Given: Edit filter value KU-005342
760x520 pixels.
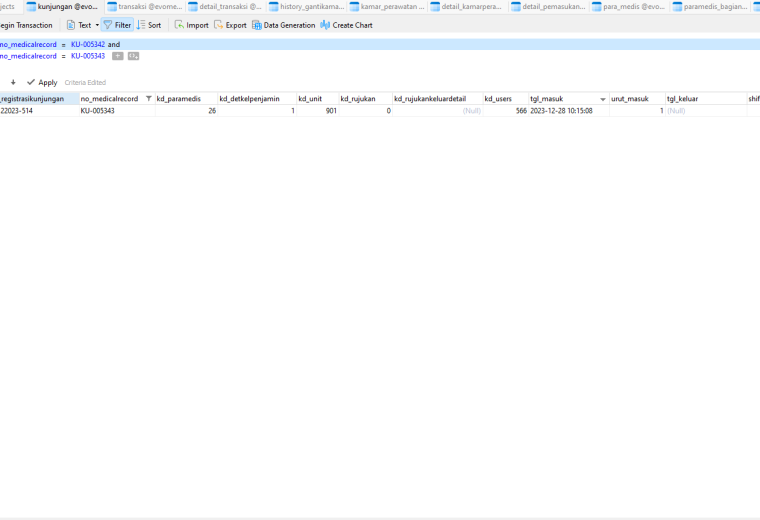Looking at the screenshot, I should tap(88, 45).
